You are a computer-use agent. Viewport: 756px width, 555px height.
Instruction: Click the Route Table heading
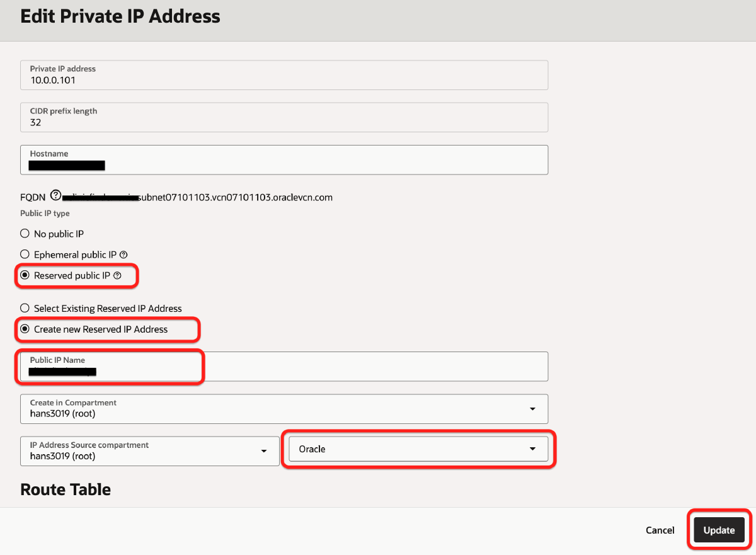point(66,489)
